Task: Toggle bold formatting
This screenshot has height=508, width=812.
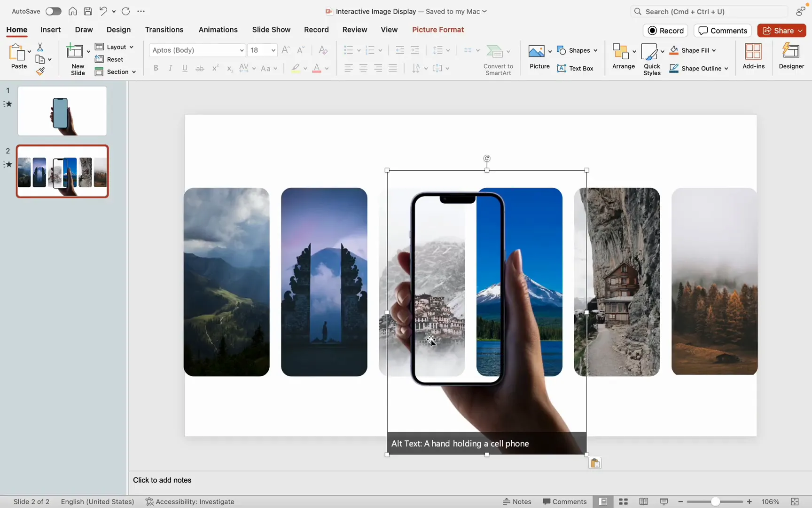Action: (x=156, y=69)
